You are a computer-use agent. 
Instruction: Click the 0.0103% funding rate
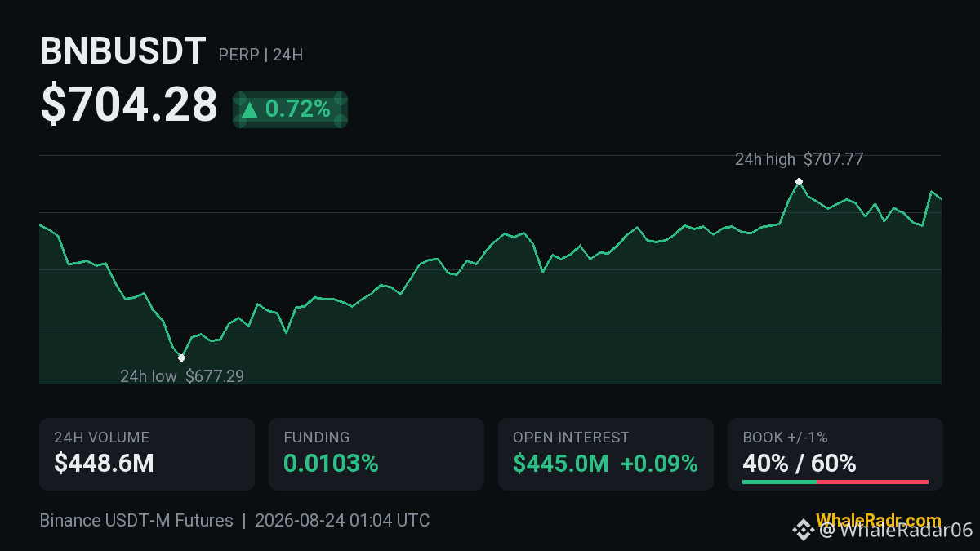pos(331,464)
